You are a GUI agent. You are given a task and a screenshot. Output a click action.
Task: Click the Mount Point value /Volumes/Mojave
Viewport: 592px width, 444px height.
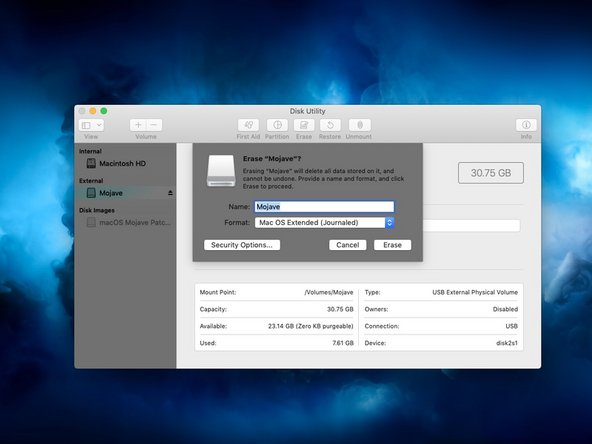328,292
